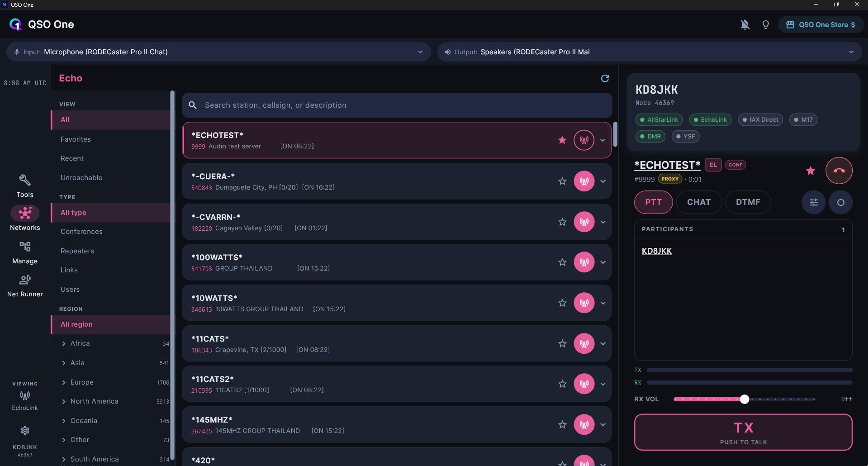Favorite the *-CVARRN-* station
Image resolution: width=868 pixels, height=466 pixels.
[x=562, y=222]
